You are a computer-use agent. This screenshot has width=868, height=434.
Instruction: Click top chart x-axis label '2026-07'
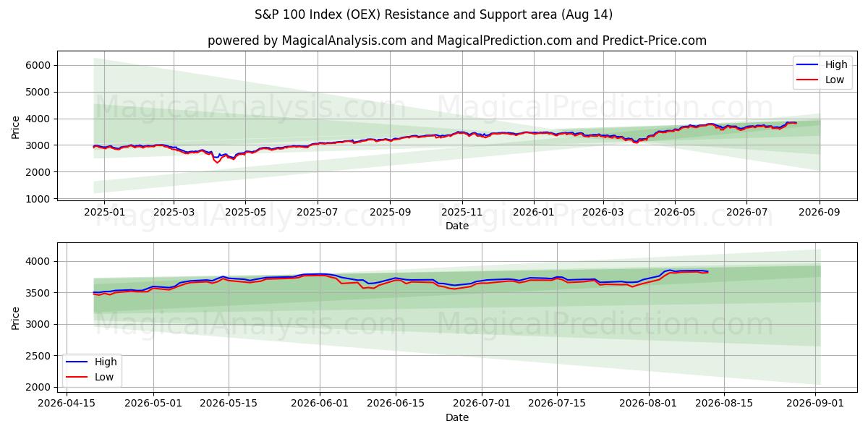(x=746, y=212)
